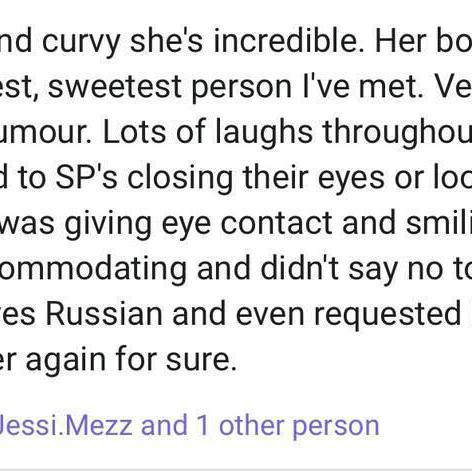Click the word 'curvy' in the review
The height and width of the screenshot is (472, 472).
pos(81,45)
